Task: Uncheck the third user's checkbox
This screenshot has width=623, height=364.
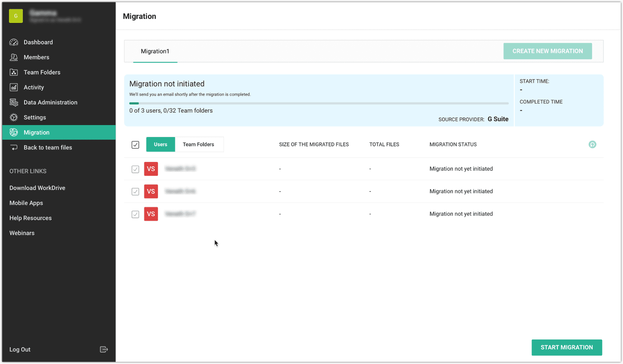Action: [x=135, y=215]
